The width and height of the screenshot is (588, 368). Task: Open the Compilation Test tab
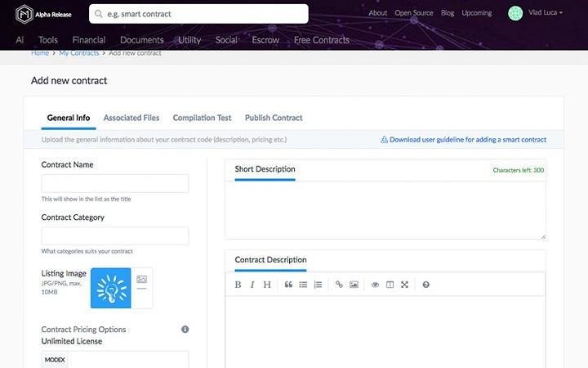pos(202,118)
